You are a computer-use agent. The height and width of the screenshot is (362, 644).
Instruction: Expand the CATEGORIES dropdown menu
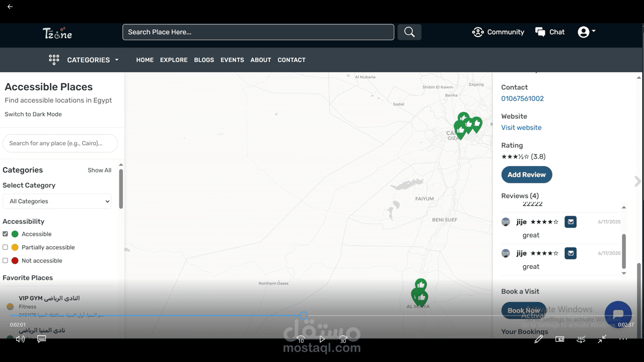[84, 60]
